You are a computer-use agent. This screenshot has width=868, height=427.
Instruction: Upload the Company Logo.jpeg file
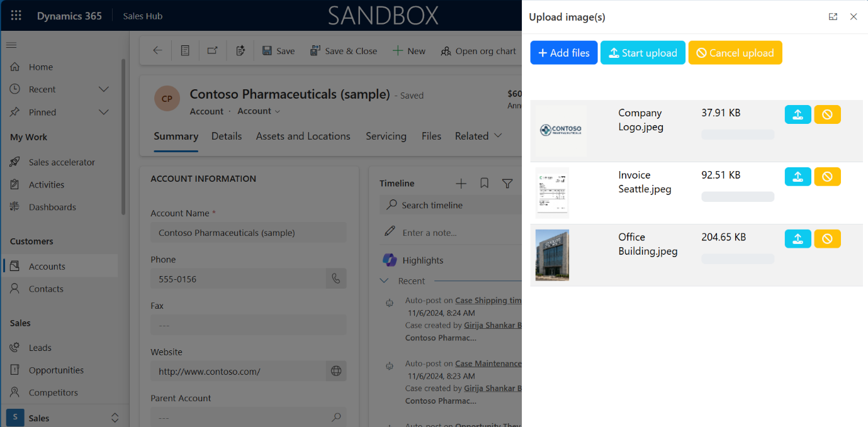[798, 114]
